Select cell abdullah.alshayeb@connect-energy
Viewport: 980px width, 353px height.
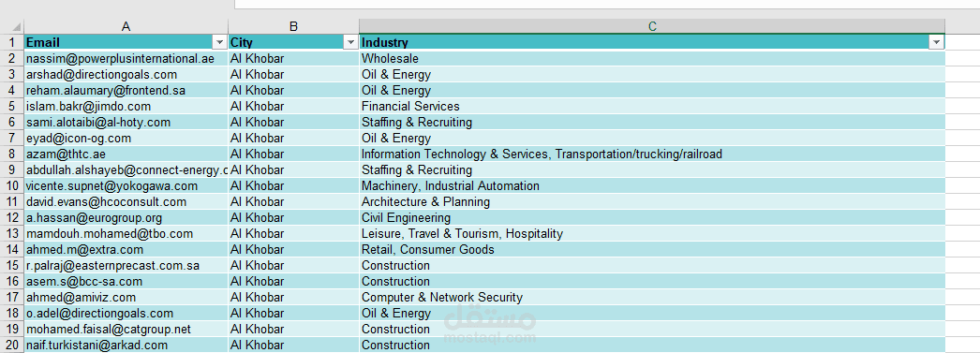click(126, 169)
